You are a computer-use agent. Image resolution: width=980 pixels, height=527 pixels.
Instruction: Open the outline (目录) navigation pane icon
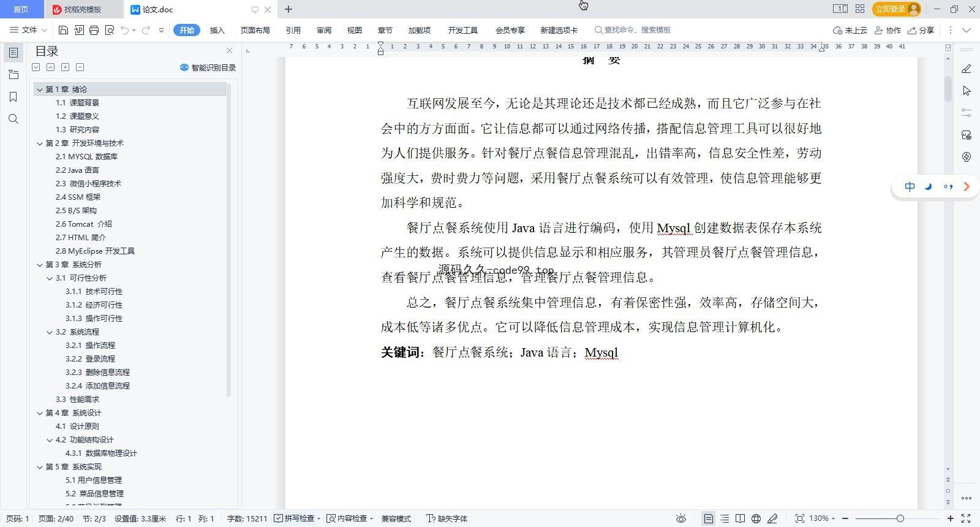[x=13, y=53]
